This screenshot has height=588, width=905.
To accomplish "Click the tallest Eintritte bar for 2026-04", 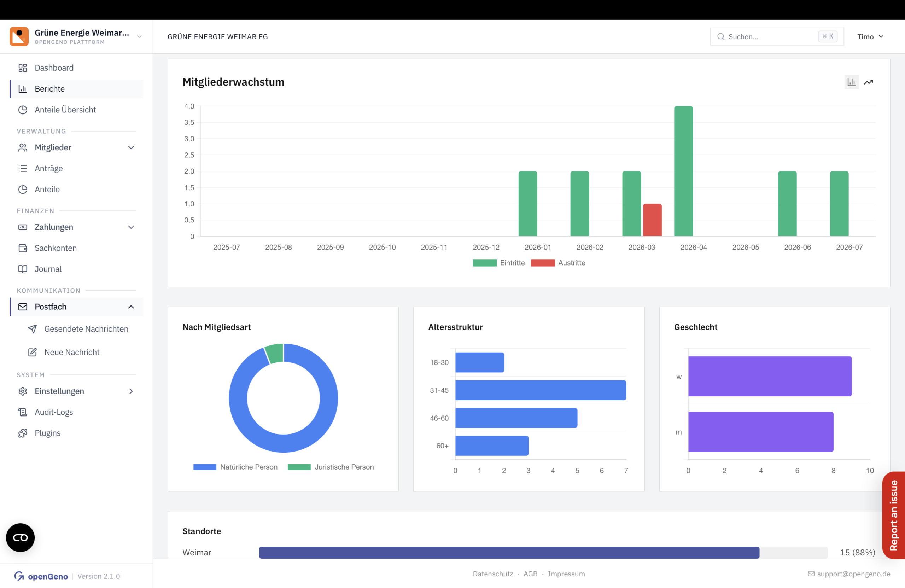I will click(x=683, y=171).
